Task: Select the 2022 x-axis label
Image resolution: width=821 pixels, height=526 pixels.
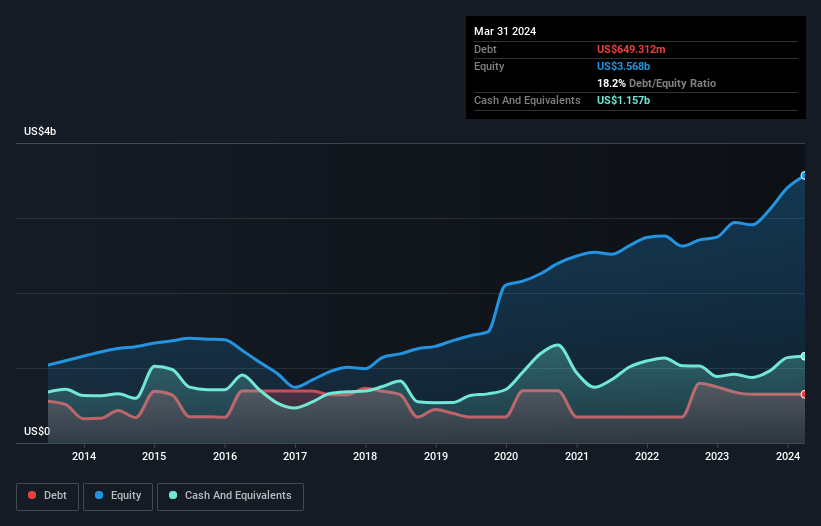Action: (647, 456)
